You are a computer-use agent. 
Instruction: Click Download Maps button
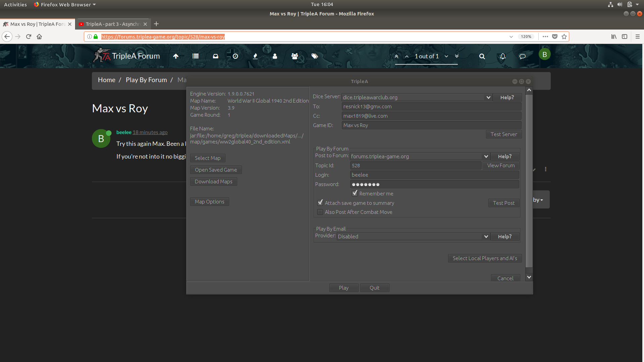pyautogui.click(x=214, y=181)
